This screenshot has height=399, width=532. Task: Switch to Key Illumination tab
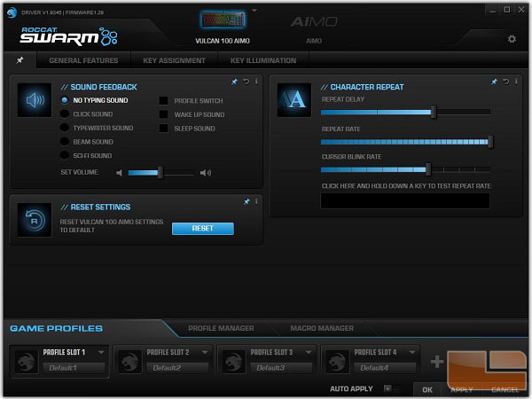click(x=263, y=60)
